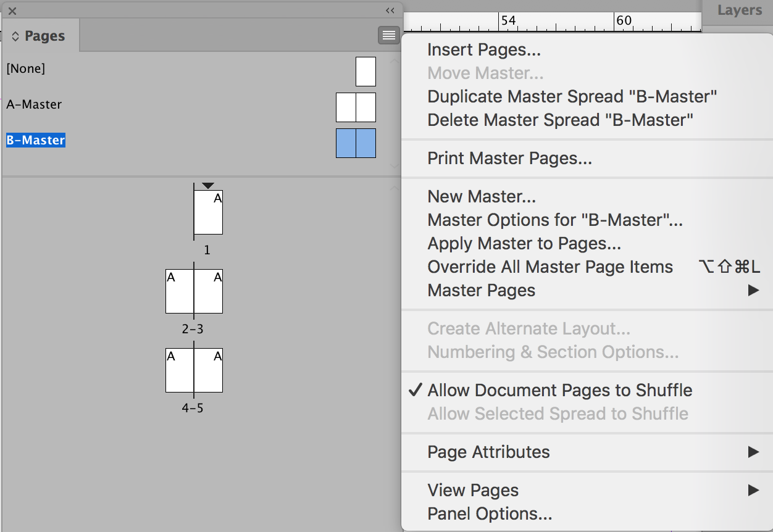
Task: Select the [None] master page thumbnail
Action: pos(366,71)
